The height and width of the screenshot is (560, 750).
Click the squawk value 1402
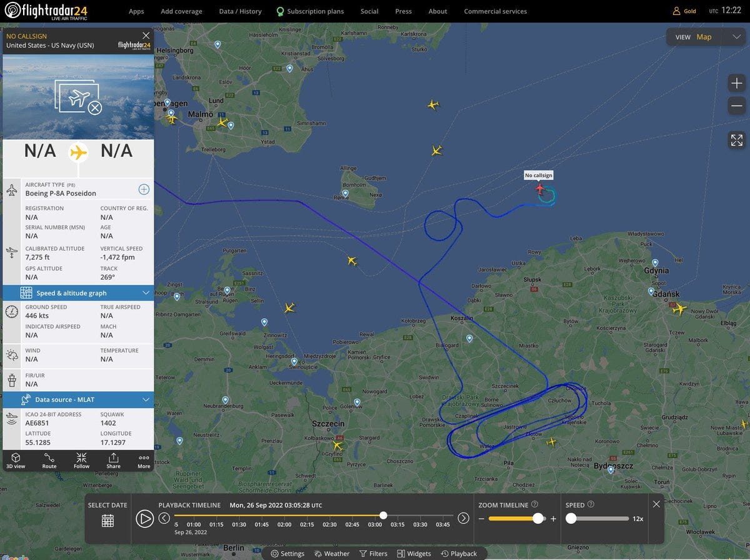coord(109,423)
